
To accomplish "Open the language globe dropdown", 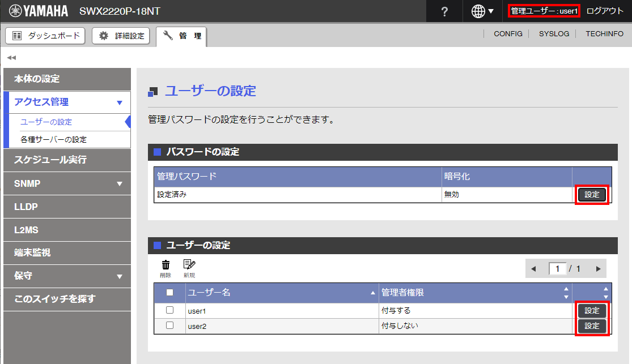I will click(482, 11).
